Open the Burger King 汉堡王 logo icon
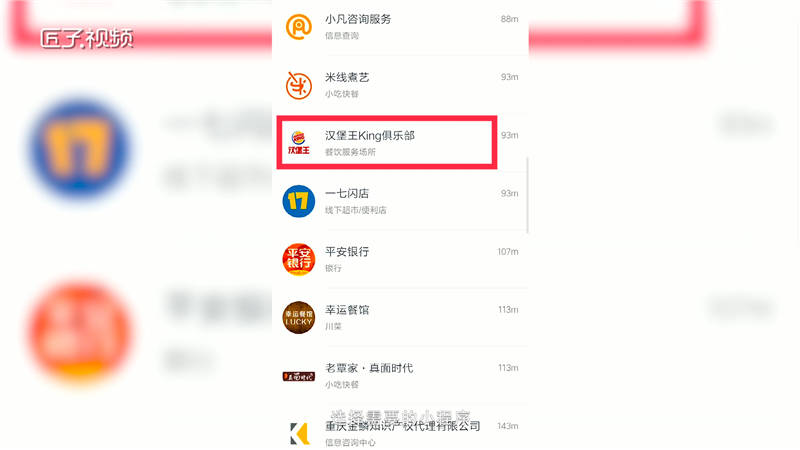Screen dimensions: 800x450 [x=298, y=143]
